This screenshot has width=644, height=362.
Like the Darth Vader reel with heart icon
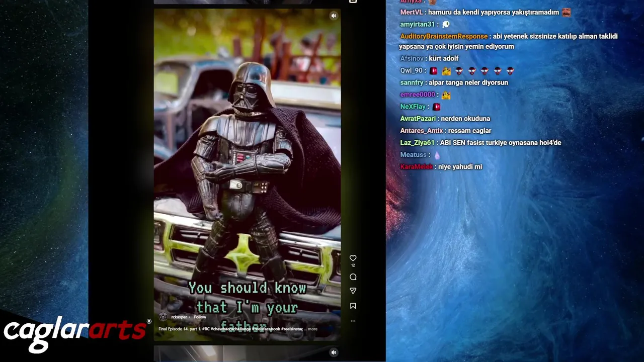(x=353, y=258)
